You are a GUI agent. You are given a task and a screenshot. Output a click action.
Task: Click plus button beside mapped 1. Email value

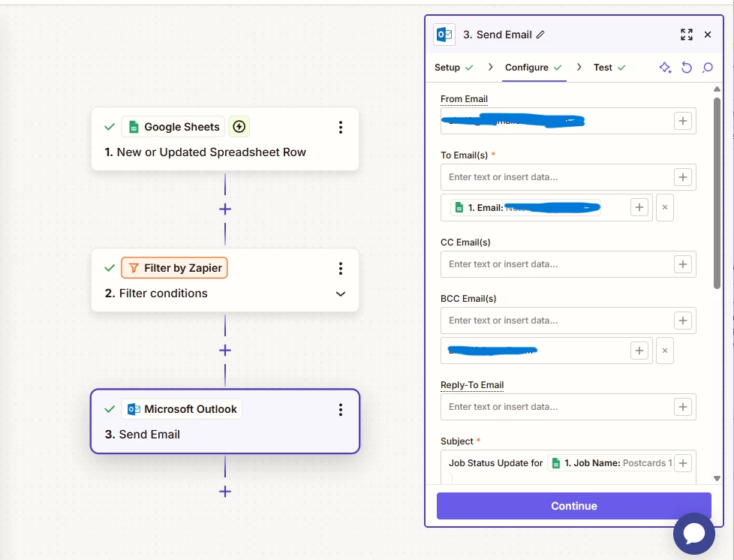(x=639, y=207)
